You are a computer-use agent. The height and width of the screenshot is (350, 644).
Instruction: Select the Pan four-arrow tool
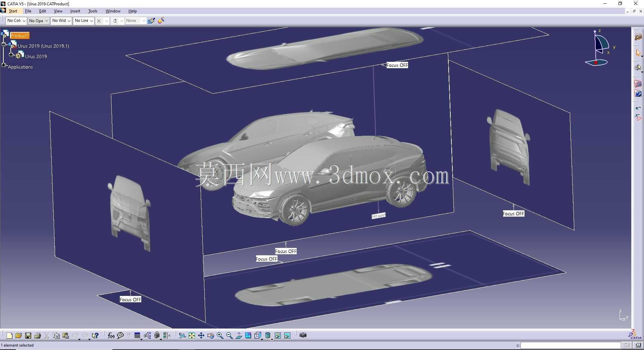[201, 335]
